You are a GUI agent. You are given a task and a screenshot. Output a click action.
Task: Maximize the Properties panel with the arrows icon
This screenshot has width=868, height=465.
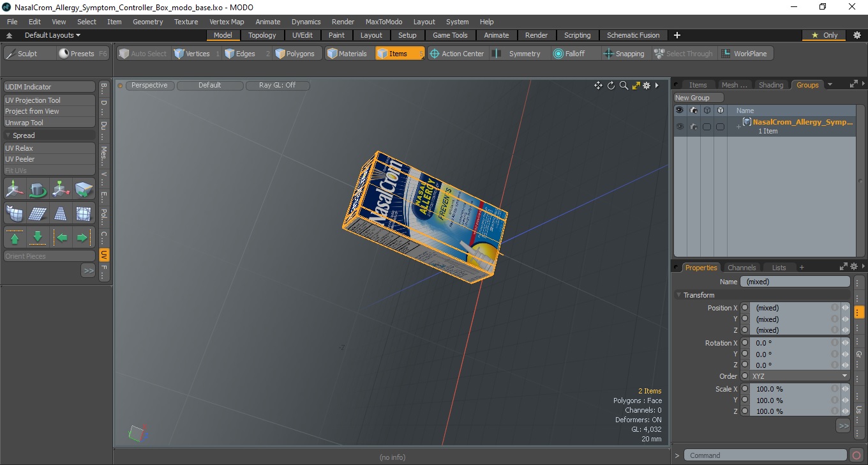[x=844, y=267]
